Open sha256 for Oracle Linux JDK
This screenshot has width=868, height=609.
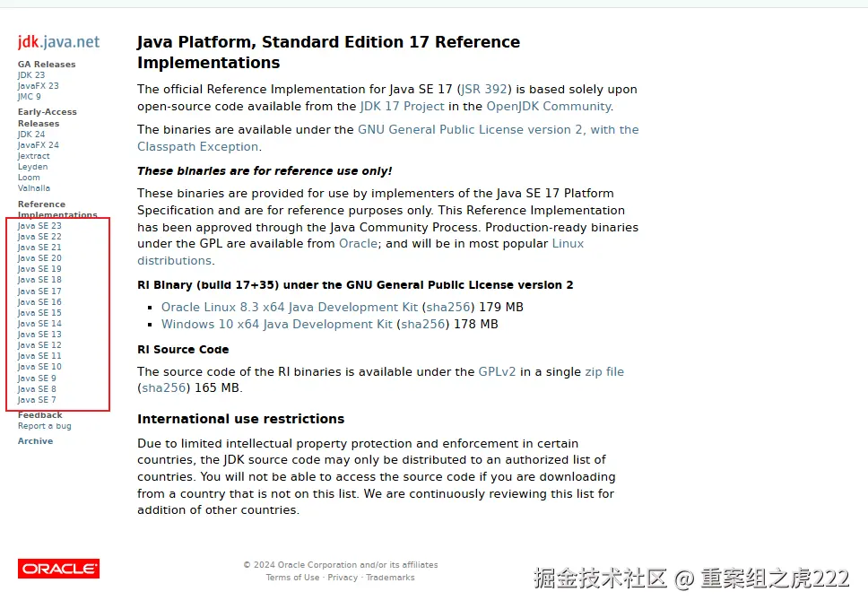pyautogui.click(x=448, y=308)
